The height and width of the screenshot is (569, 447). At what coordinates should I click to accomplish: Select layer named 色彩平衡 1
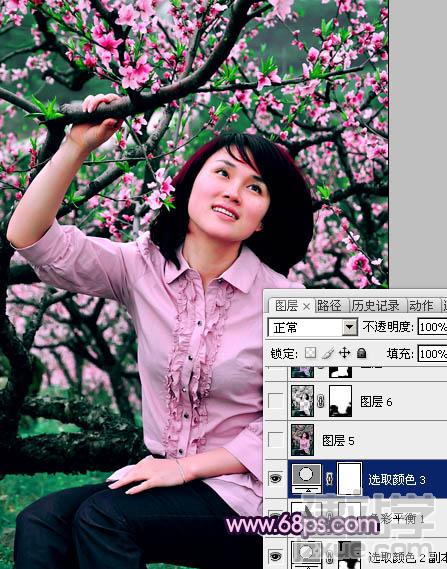pos(397,518)
